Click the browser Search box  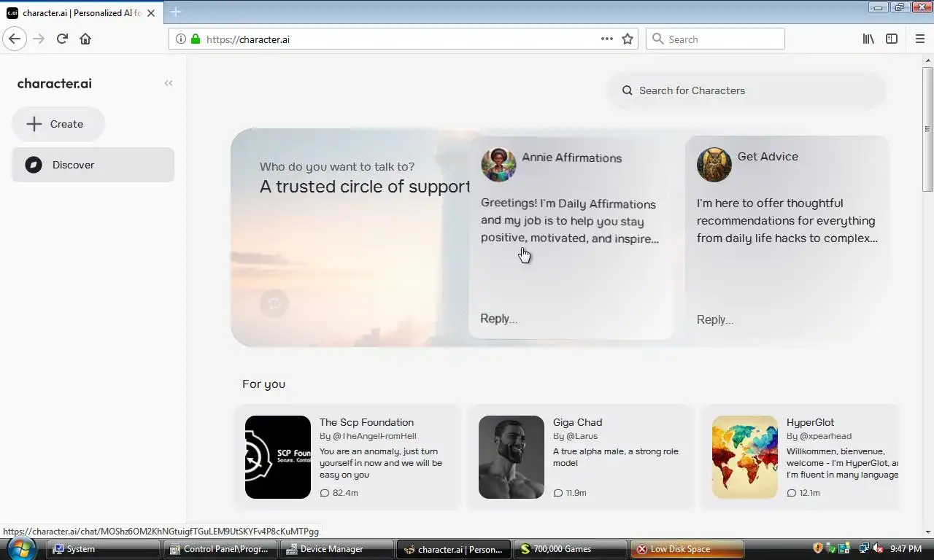[715, 39]
